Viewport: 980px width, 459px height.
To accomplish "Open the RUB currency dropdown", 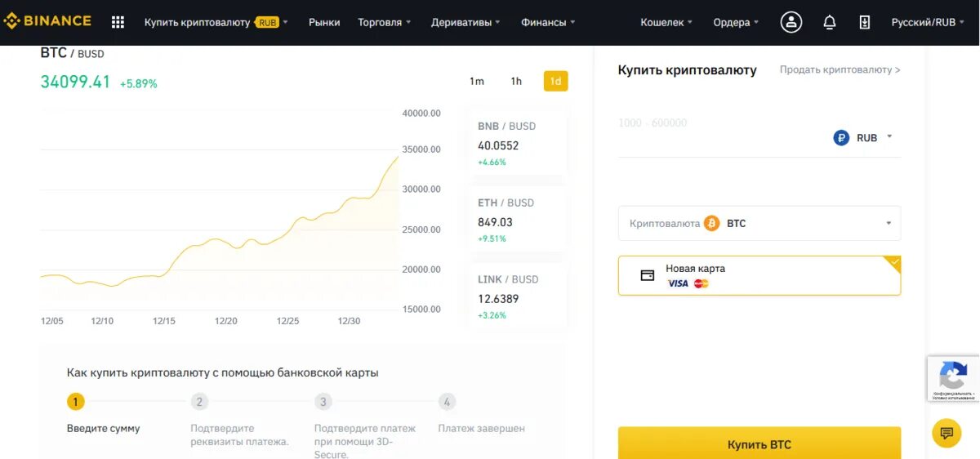I will [863, 138].
